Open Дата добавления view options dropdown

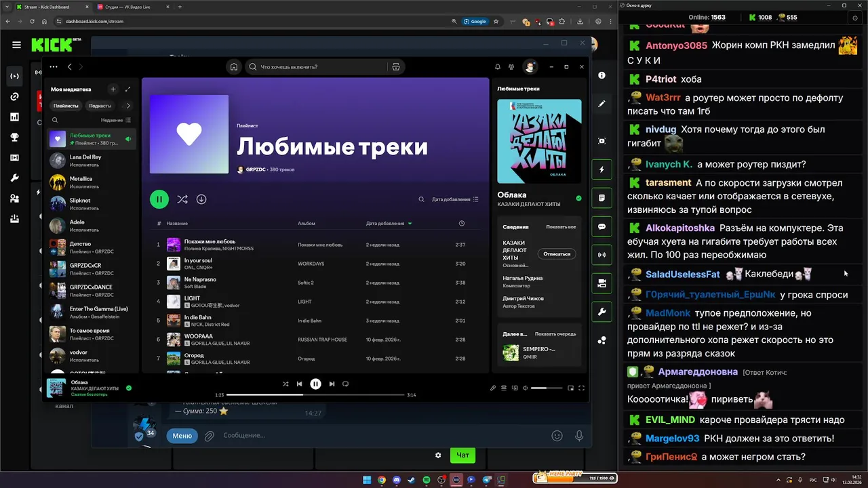[x=455, y=199]
